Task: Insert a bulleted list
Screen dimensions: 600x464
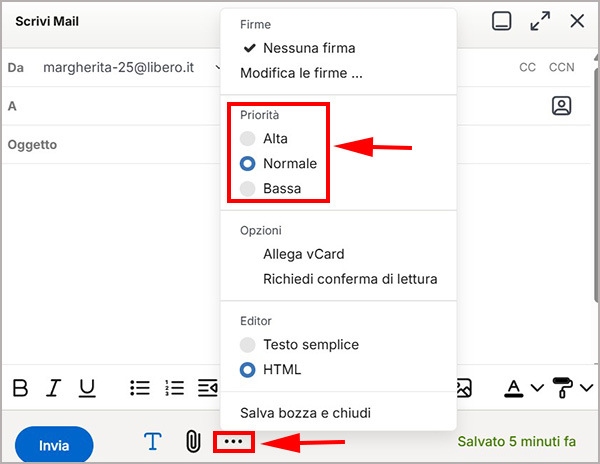Action: point(140,388)
